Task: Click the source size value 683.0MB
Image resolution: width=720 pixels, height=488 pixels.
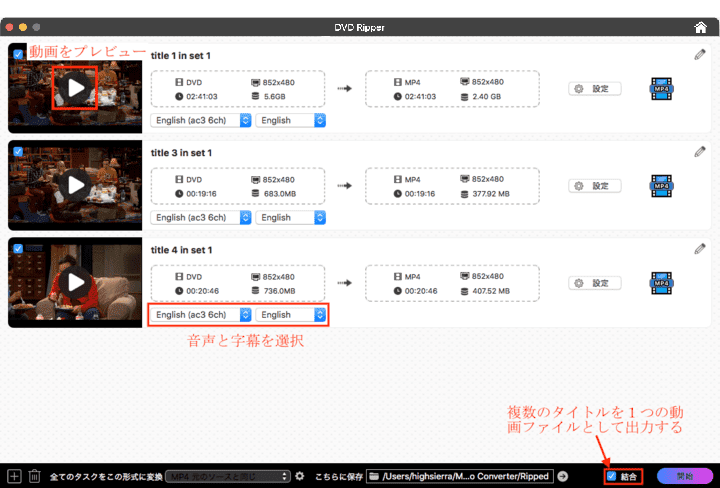Action: [280, 194]
